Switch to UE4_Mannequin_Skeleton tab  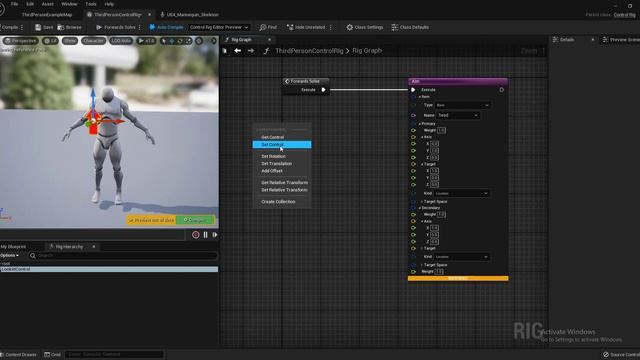(x=189, y=15)
